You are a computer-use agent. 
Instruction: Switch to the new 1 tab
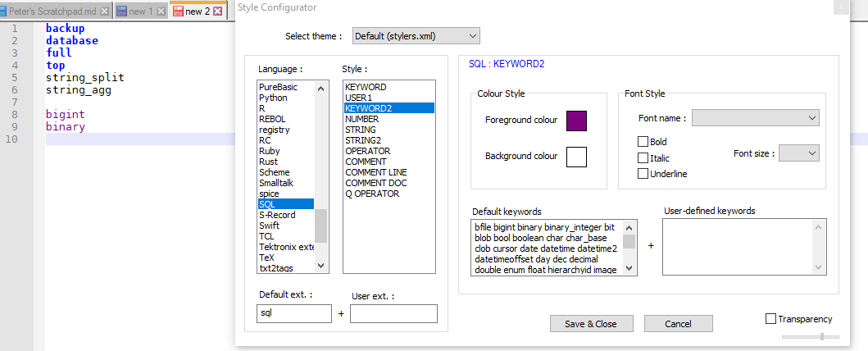pyautogui.click(x=140, y=11)
